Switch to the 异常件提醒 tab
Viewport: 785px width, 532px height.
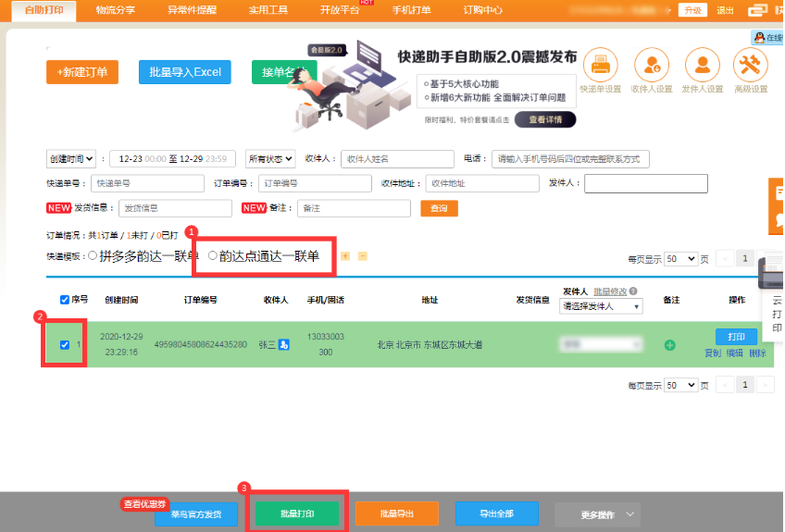pos(193,10)
